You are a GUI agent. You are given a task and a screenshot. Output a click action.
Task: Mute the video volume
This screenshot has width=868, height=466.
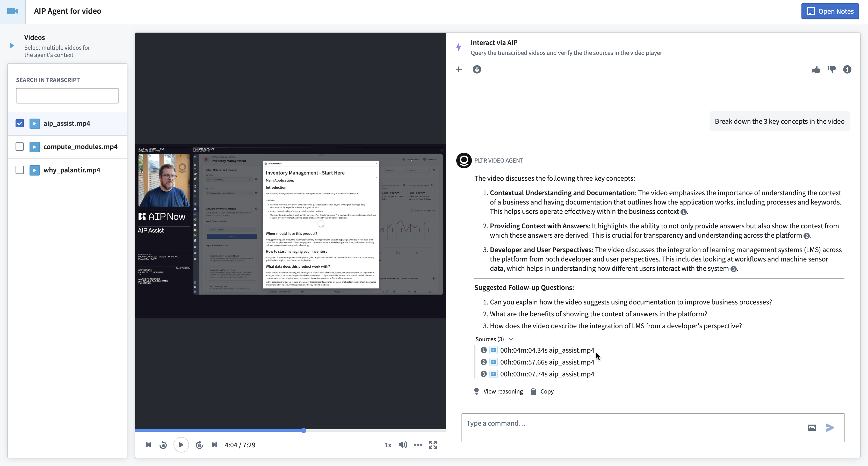point(402,445)
